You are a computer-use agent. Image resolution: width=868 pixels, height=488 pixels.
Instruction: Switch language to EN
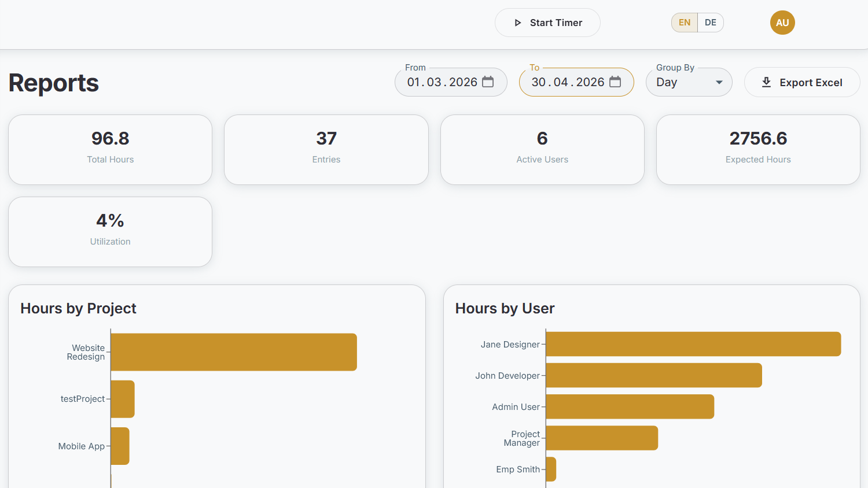(x=685, y=23)
